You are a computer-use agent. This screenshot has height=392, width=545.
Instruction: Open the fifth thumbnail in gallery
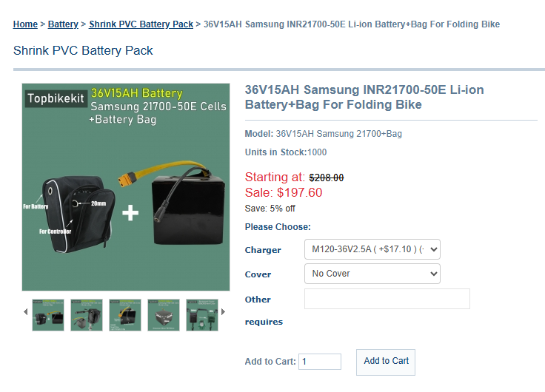click(201, 314)
